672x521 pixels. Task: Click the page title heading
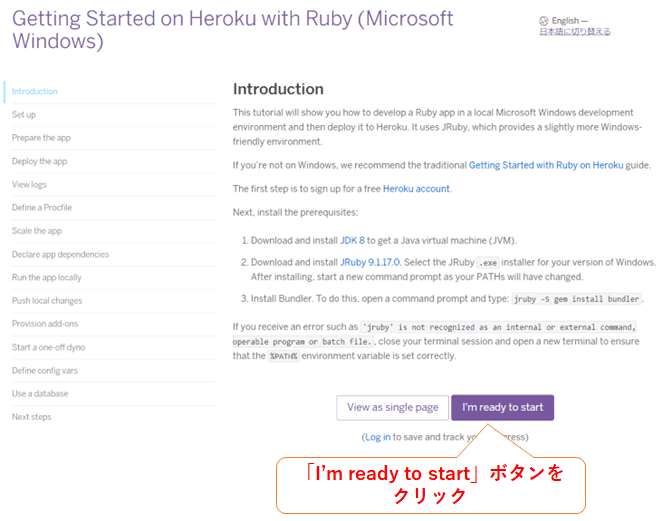pyautogui.click(x=232, y=30)
